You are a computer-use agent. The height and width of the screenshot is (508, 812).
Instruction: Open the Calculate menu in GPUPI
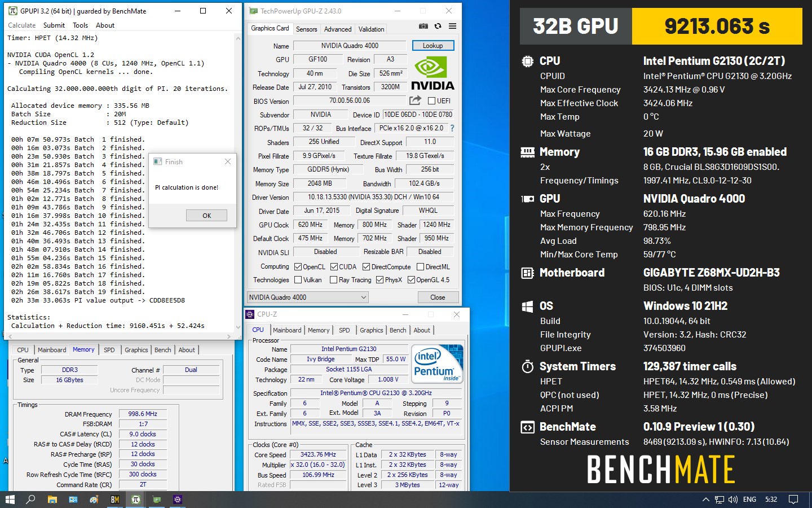(x=21, y=25)
